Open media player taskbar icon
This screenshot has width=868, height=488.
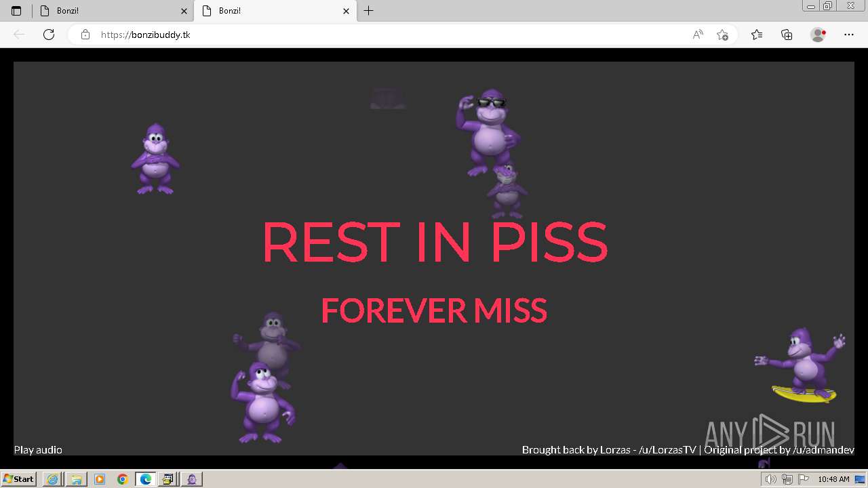click(100, 479)
